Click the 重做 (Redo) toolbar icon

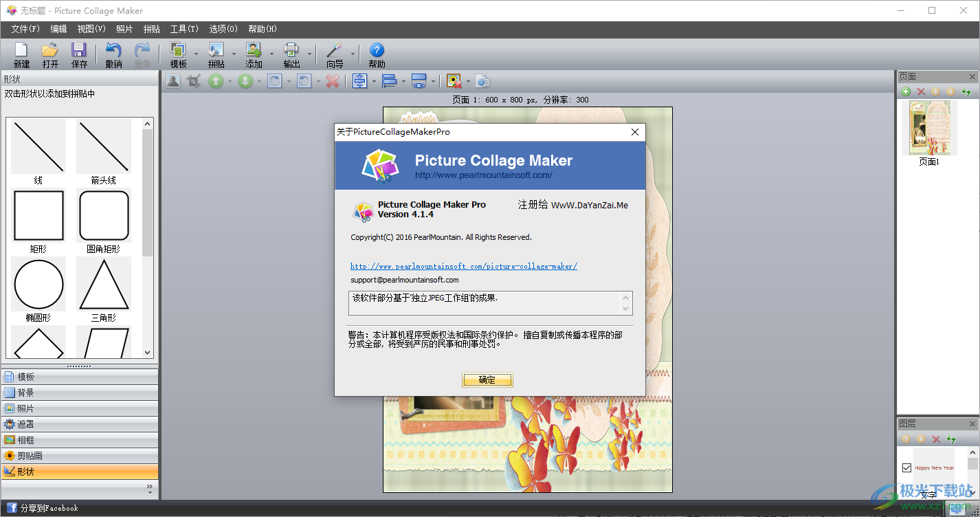tap(142, 50)
